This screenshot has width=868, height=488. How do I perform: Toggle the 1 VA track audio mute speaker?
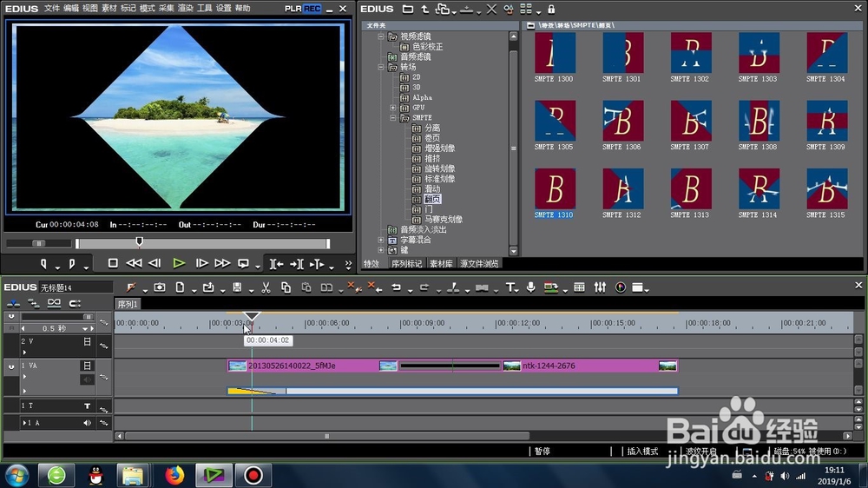[87, 379]
